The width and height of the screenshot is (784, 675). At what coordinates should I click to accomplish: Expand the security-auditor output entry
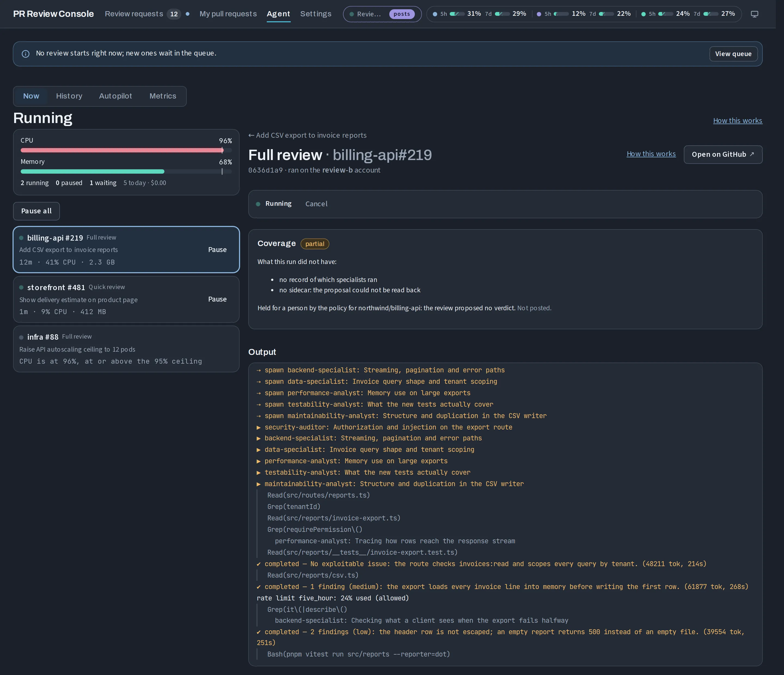tap(384, 427)
